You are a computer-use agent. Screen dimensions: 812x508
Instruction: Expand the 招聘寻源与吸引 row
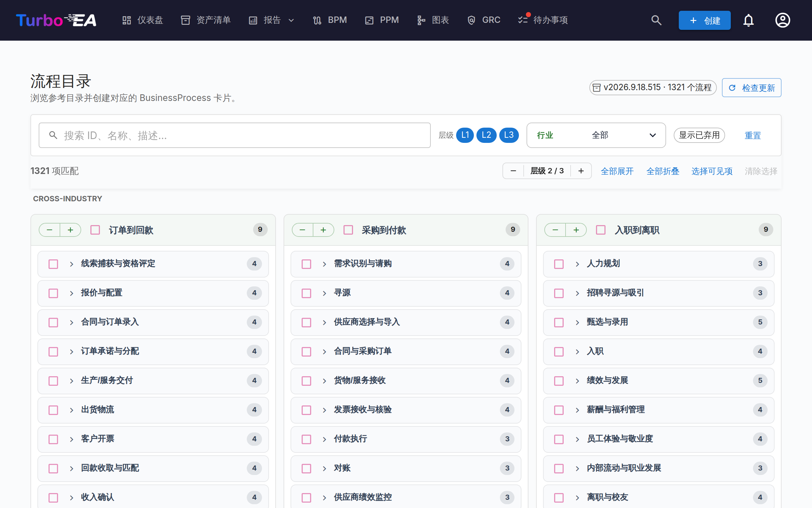[x=577, y=293]
